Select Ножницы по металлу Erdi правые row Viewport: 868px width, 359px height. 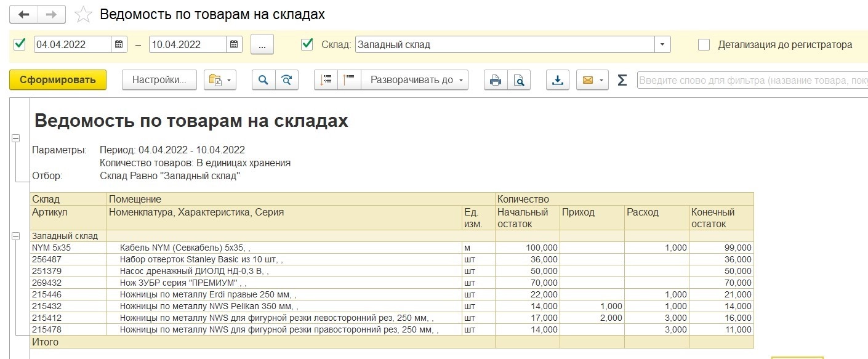point(392,294)
